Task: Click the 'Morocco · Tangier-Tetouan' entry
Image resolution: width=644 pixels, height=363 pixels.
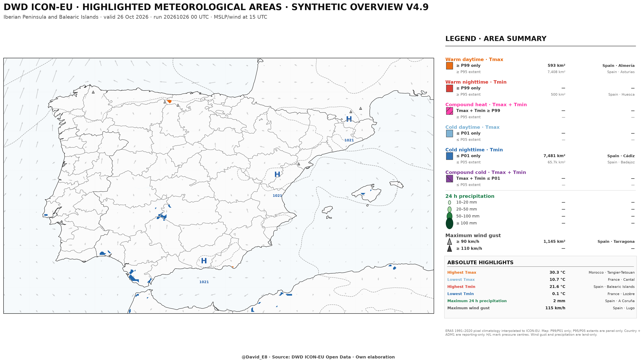Action: (x=611, y=273)
